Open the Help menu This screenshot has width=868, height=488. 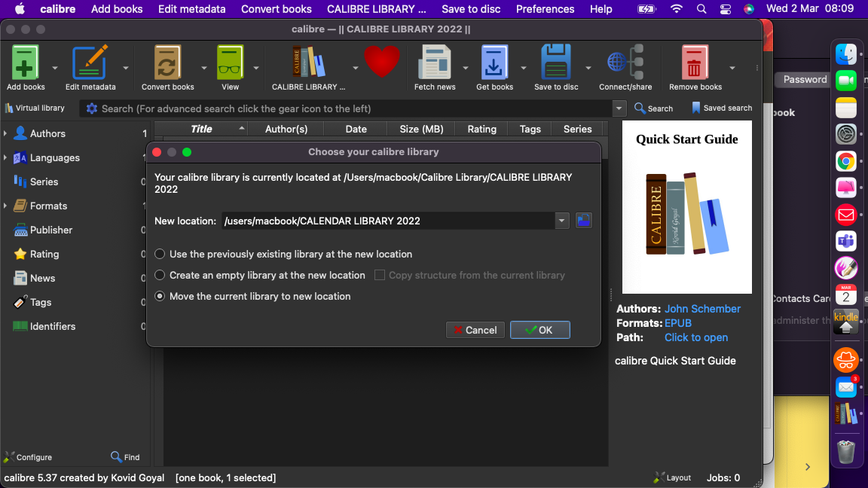coord(601,9)
